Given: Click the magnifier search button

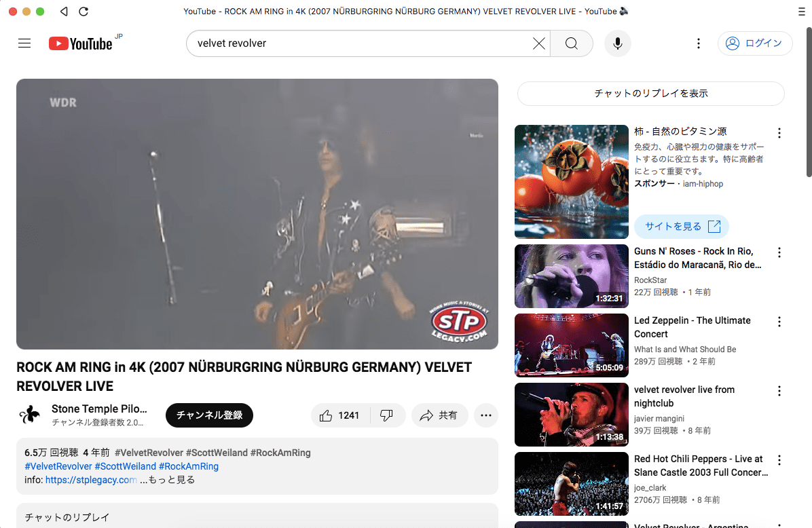Looking at the screenshot, I should pyautogui.click(x=571, y=43).
